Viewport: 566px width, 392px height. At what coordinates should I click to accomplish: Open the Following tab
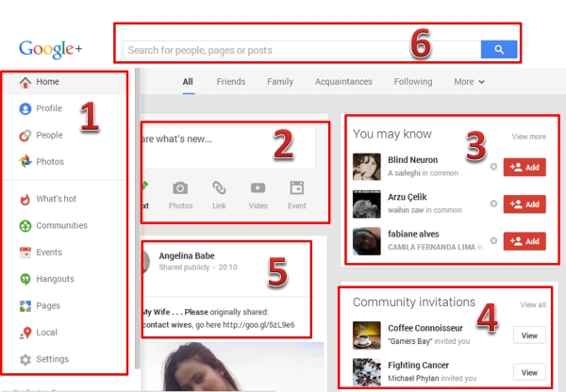tap(413, 82)
